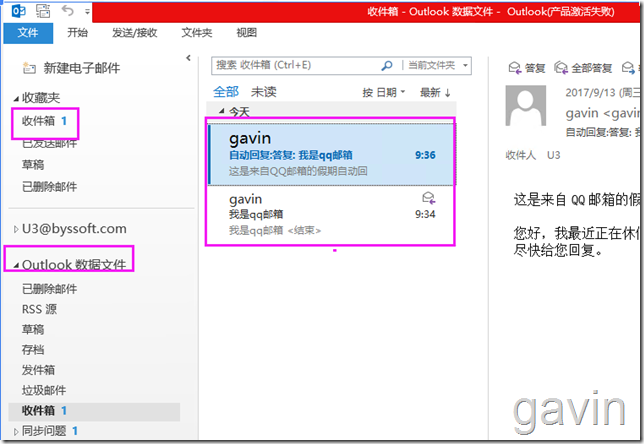Click recipient U3 in 收件人 line
The height and width of the screenshot is (444, 644).
[554, 155]
